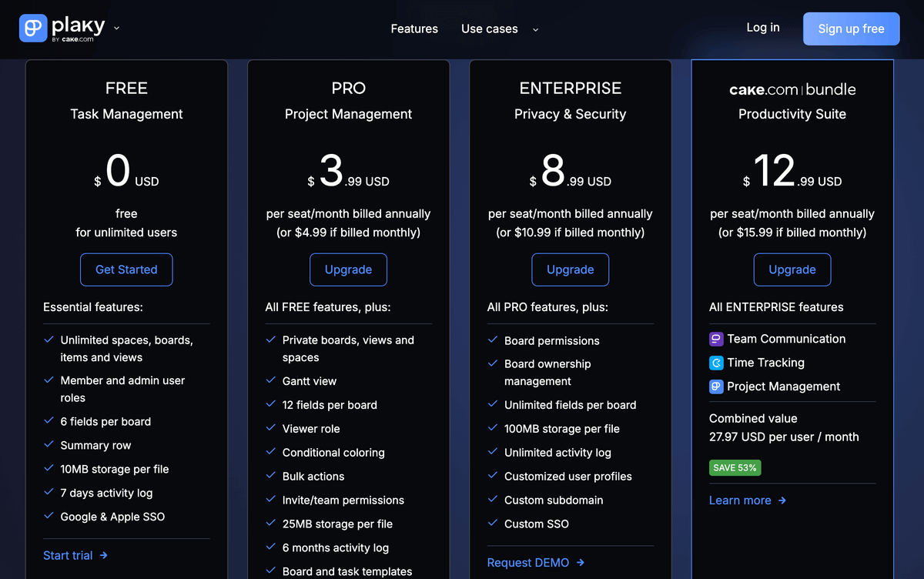The width and height of the screenshot is (924, 579).
Task: Click the Project Management app icon
Action: 716,387
